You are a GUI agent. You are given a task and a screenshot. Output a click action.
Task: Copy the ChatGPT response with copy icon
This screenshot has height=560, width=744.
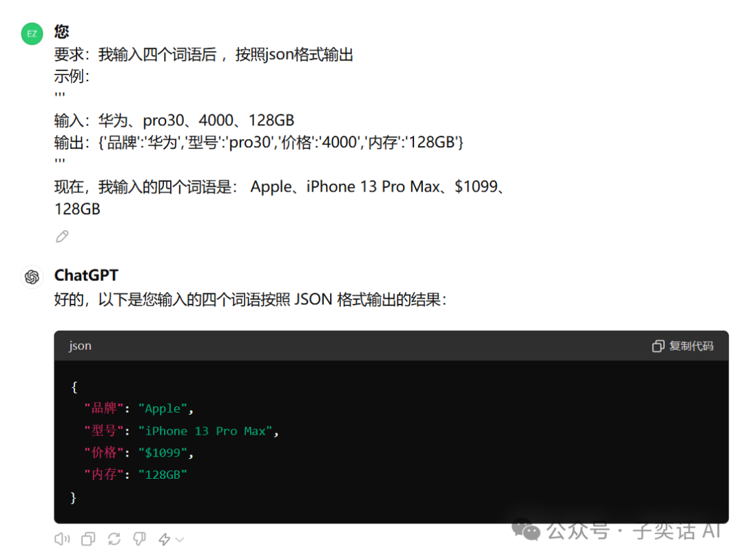click(x=88, y=539)
